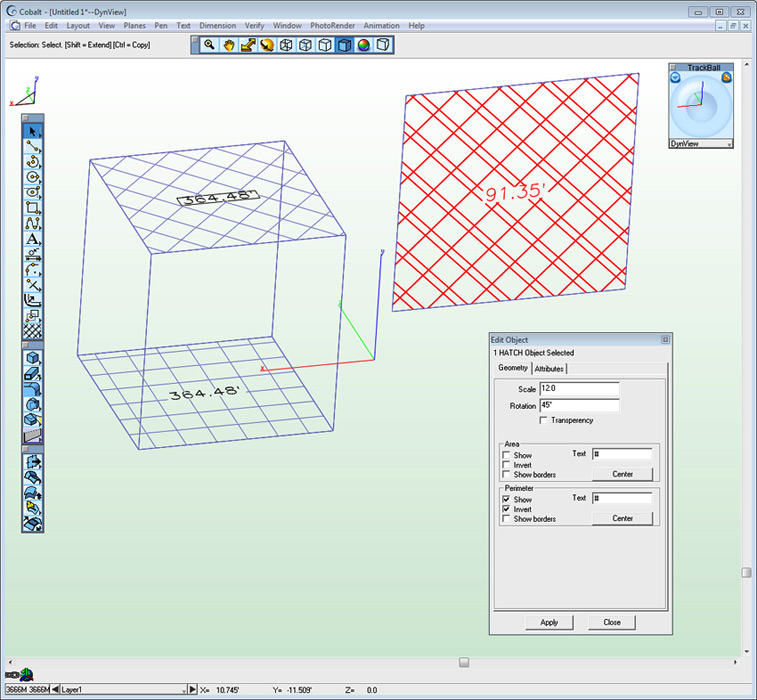The height and width of the screenshot is (700, 757).
Task: Click the Scale input field
Action: tap(579, 388)
